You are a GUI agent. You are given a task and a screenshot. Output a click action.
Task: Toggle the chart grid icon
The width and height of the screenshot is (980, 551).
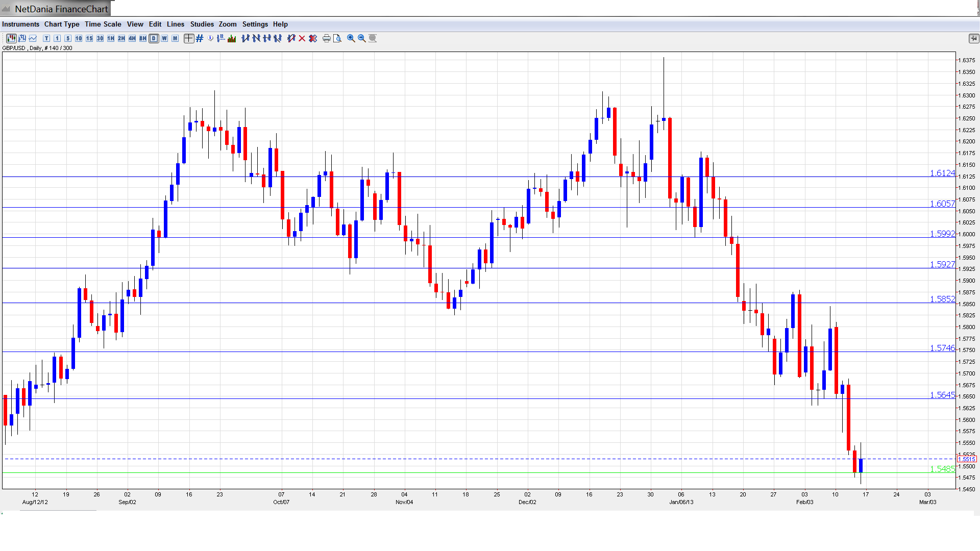(x=200, y=38)
